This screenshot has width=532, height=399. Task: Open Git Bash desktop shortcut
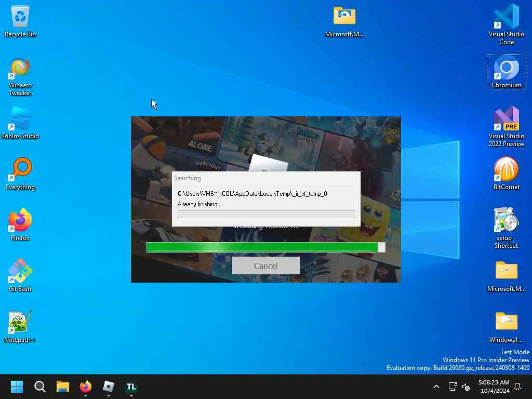click(x=20, y=275)
